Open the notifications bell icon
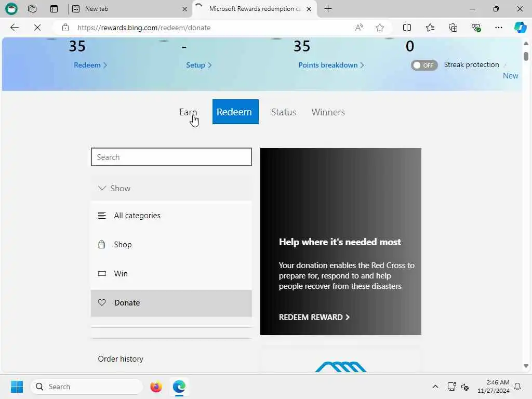 [517, 387]
